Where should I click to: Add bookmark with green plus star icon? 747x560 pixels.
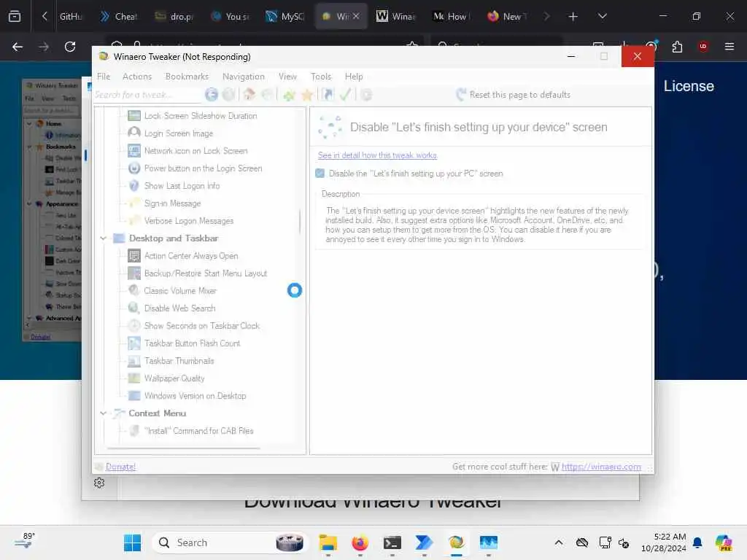(289, 95)
